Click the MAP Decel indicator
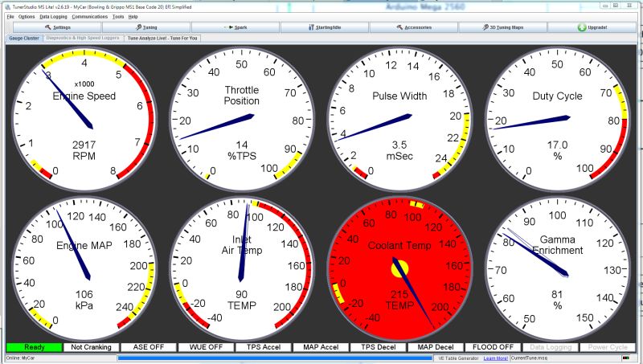The image size is (643, 364). pos(436,347)
